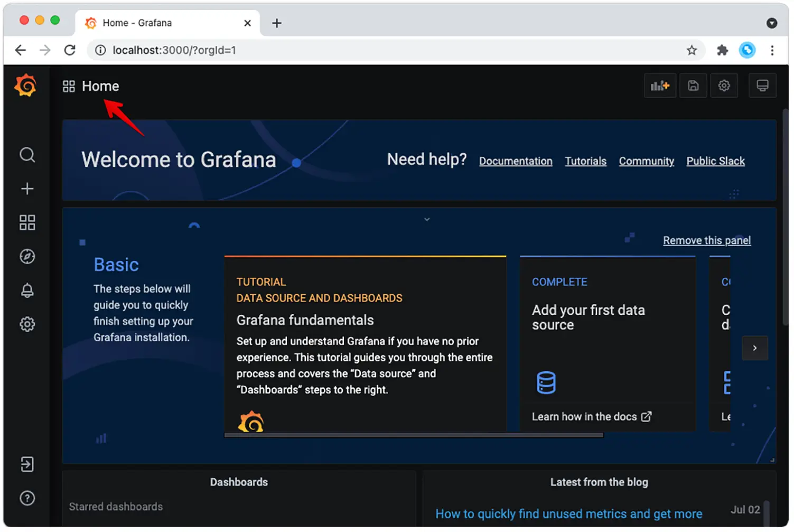Viewport: 794px width, 532px height.
Task: Click the Create plus icon in the sidebar
Action: [x=27, y=189]
